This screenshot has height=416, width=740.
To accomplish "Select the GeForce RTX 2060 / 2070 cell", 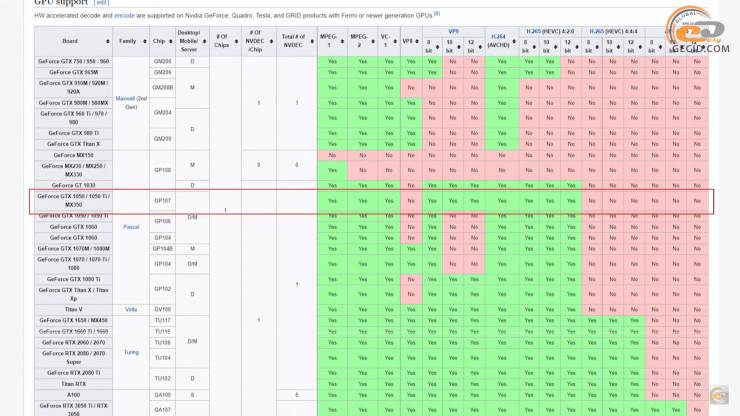I will pyautogui.click(x=73, y=343).
